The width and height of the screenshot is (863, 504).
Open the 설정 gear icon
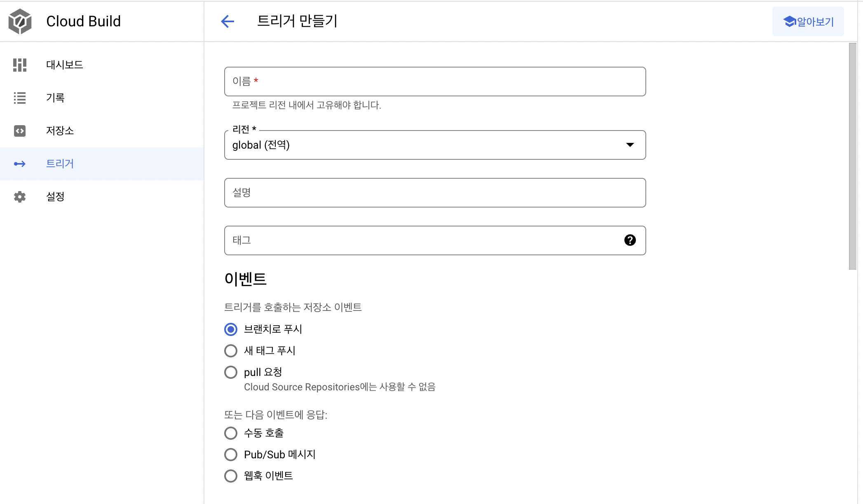[20, 197]
